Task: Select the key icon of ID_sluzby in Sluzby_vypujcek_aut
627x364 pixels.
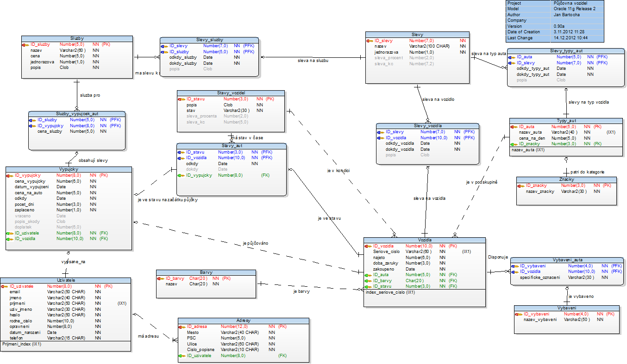Action: coord(32,120)
